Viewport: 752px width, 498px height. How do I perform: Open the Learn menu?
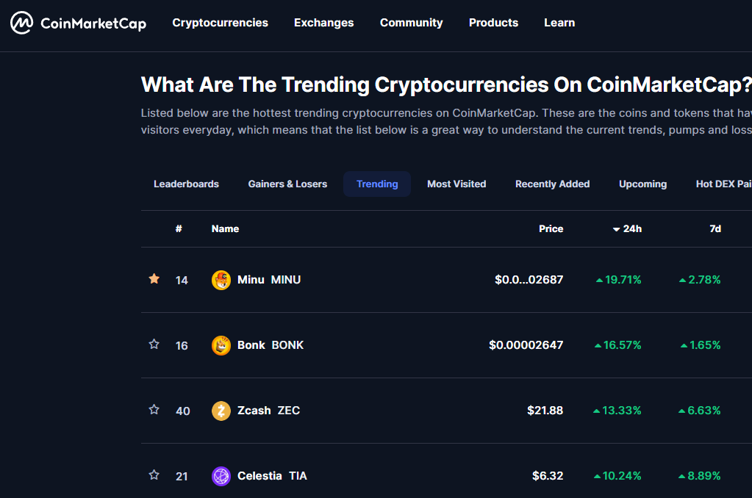click(x=559, y=23)
